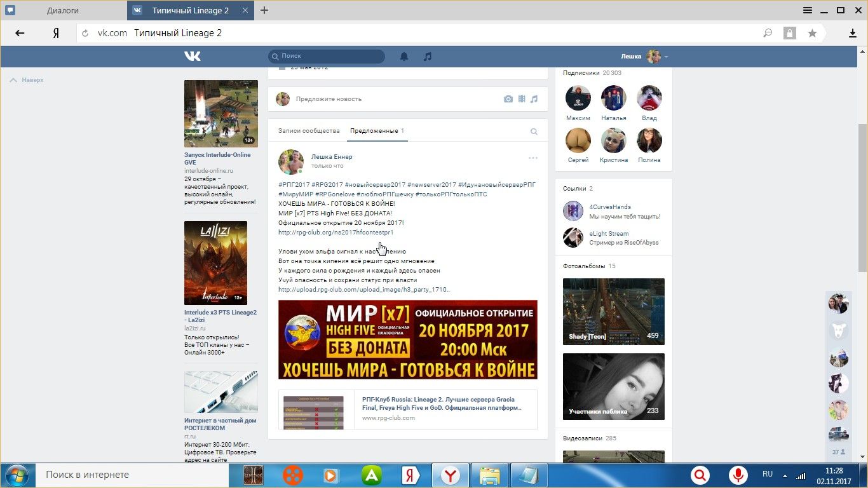Click the Предложите новость input box
The image size is (868, 488).
click(x=394, y=99)
